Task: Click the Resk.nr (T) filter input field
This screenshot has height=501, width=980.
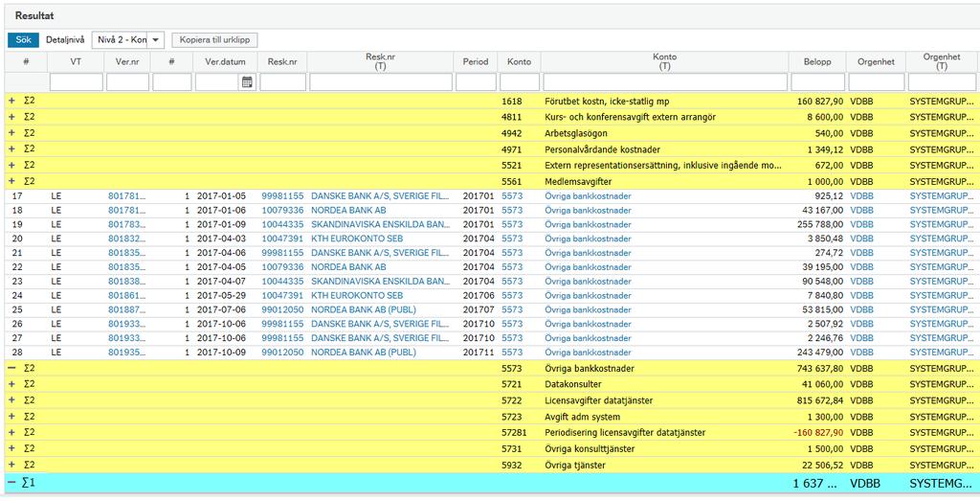Action: coord(381,82)
